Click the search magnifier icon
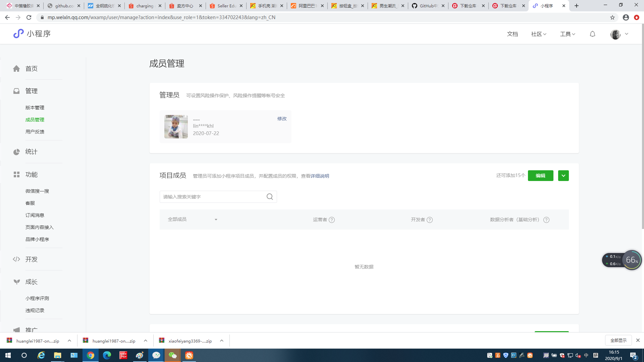Image resolution: width=644 pixels, height=362 pixels. pyautogui.click(x=270, y=197)
